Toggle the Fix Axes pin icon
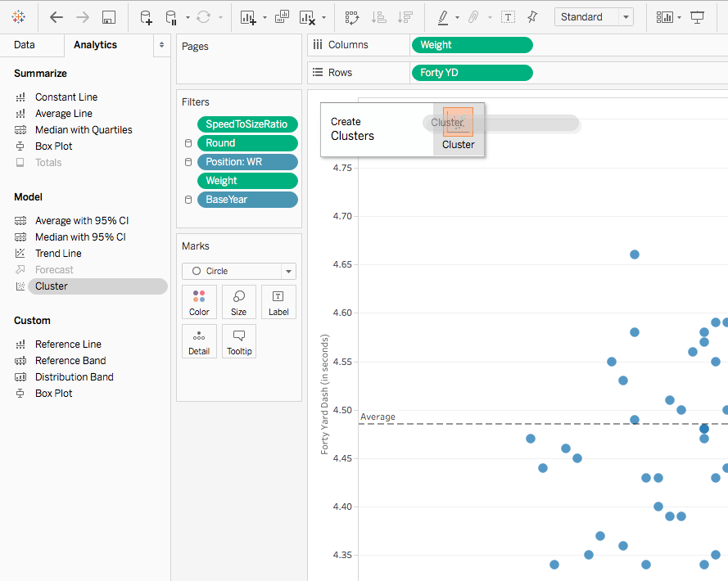Screen dimensions: 728x581 [532, 17]
